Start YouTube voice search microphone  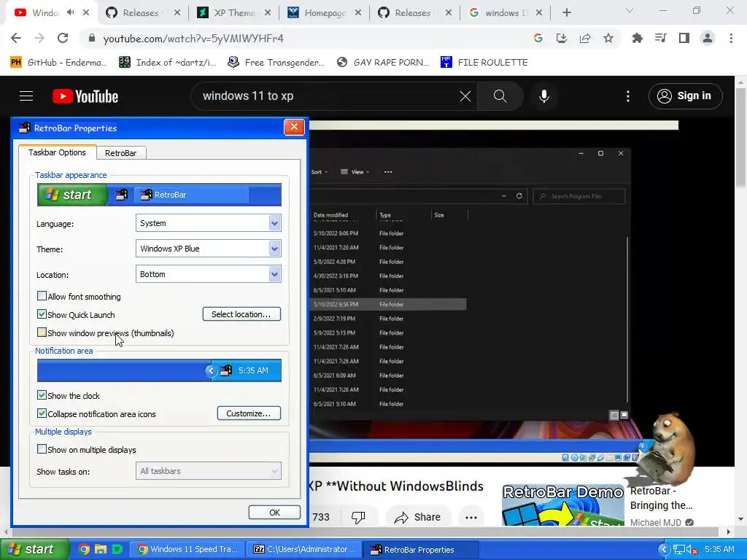point(543,96)
